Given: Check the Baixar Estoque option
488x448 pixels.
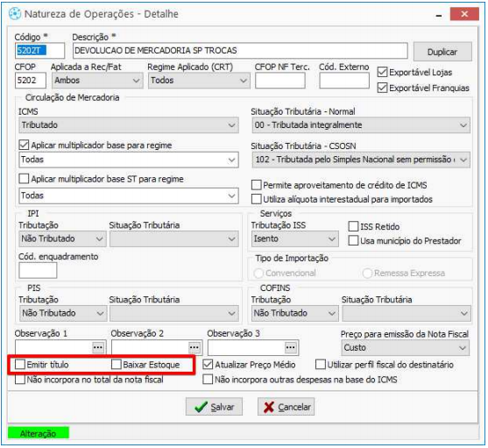Looking at the screenshot, I should 117,364.
